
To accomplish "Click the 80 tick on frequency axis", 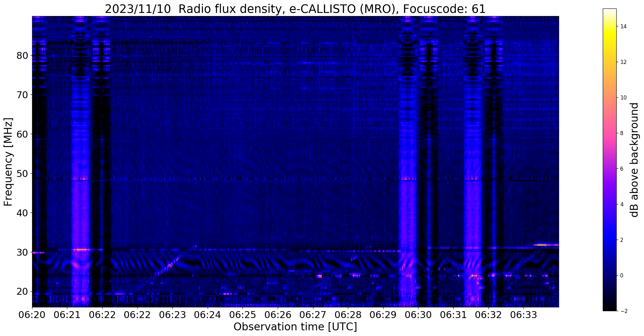I will click(22, 56).
